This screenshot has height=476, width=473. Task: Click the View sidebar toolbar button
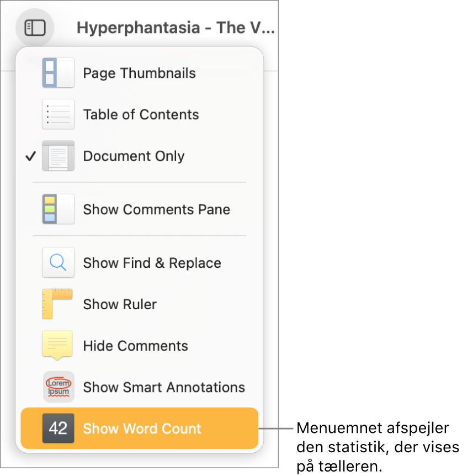(x=35, y=28)
